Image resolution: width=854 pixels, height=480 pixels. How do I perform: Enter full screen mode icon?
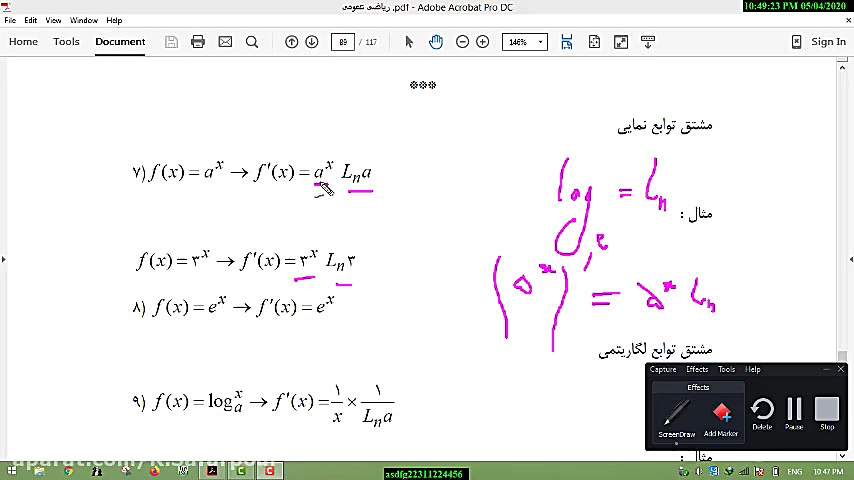click(x=621, y=42)
